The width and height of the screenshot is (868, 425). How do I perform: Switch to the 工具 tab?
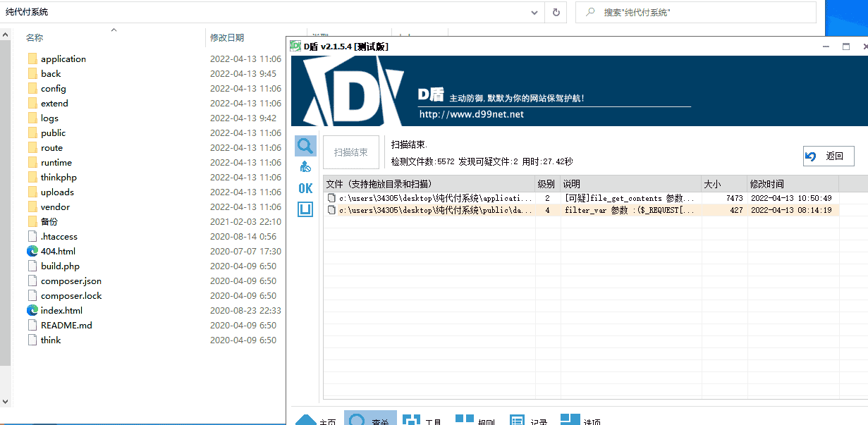422,420
